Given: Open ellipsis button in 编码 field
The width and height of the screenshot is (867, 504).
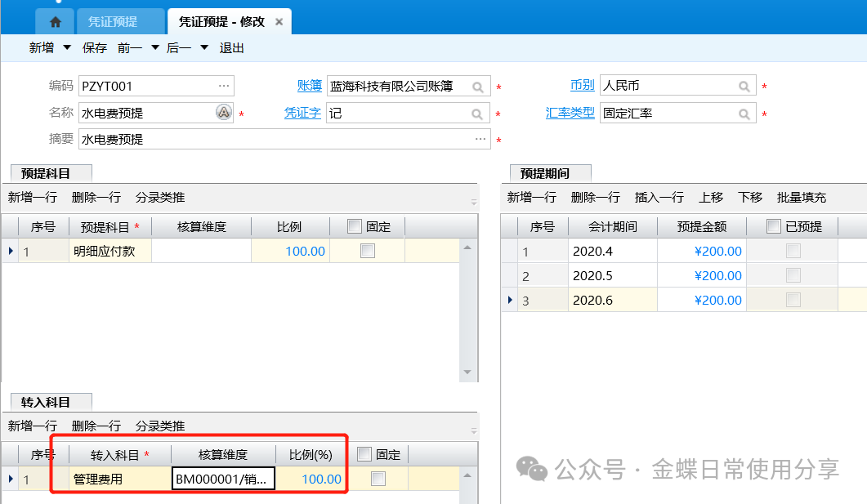Looking at the screenshot, I should (x=223, y=86).
